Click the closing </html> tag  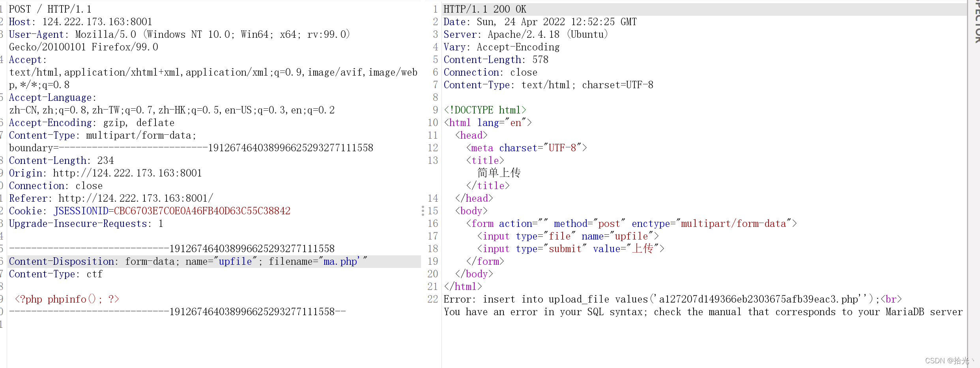pyautogui.click(x=463, y=286)
